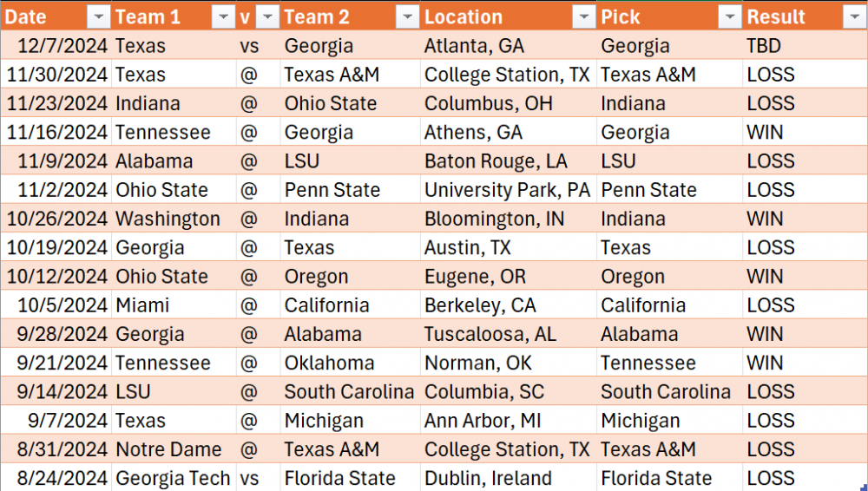Open the Team 2 filter dropdown arrow
This screenshot has width=868, height=491.
pyautogui.click(x=406, y=17)
